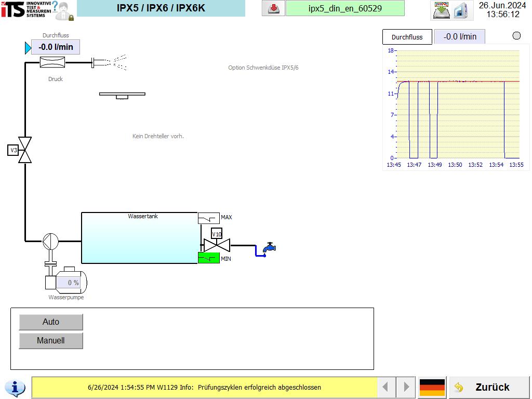Select the Durchfluss tab on the trend chart
532x399 pixels.
(407, 37)
